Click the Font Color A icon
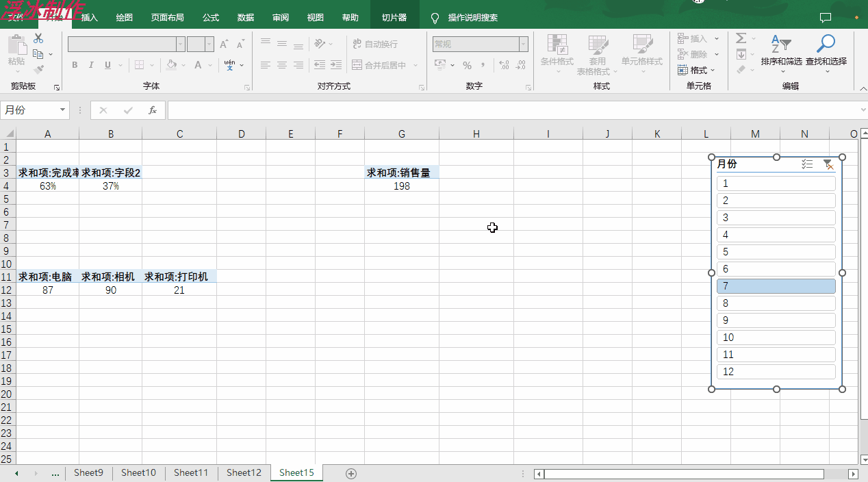 coord(199,65)
